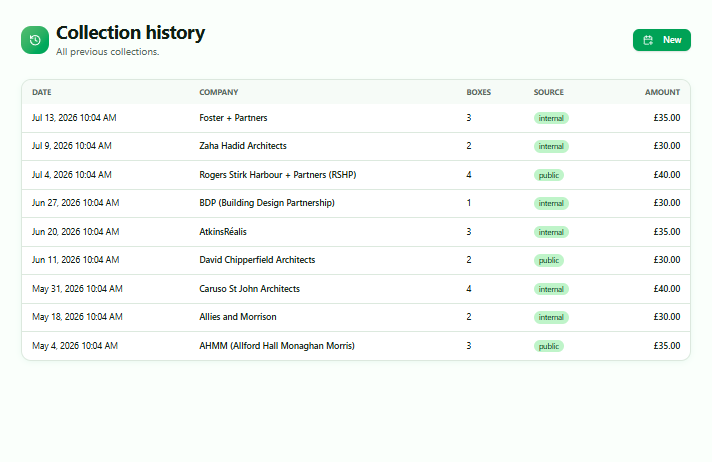This screenshot has width=712, height=462.
Task: Click the internal badge for Foster + Partners
Action: coord(551,118)
